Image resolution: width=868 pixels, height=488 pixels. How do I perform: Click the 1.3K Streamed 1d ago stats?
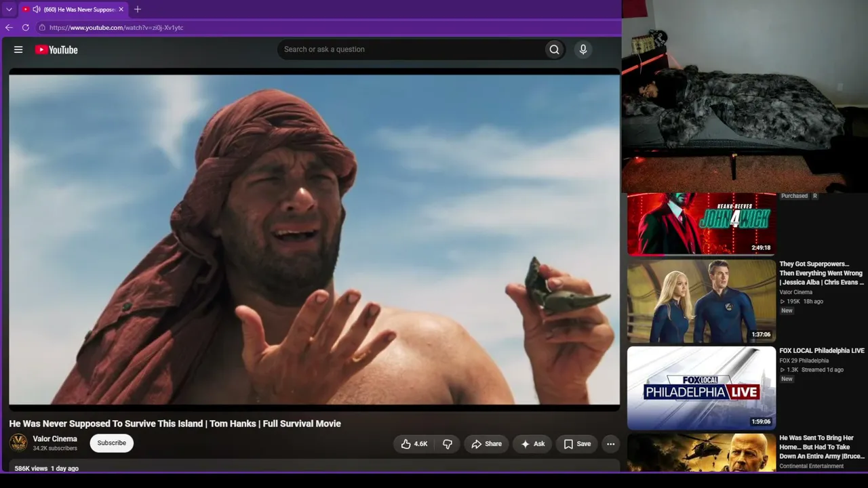click(812, 370)
